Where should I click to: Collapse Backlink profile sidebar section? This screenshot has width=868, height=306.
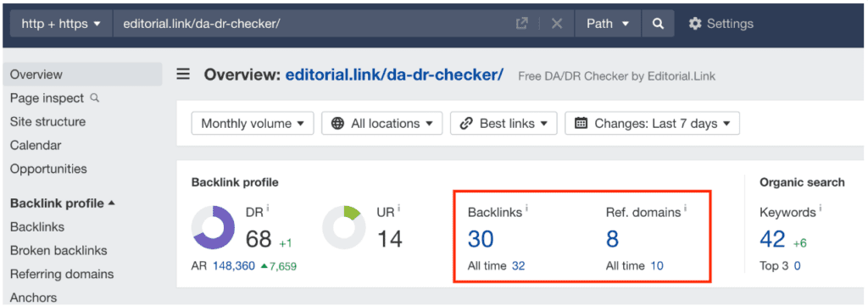pyautogui.click(x=63, y=203)
